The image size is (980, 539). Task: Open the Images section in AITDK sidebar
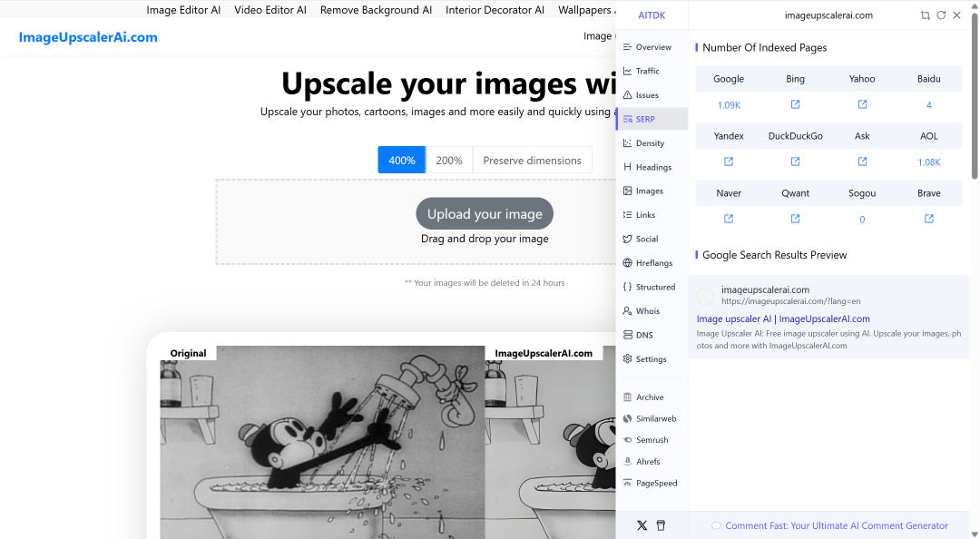(652, 191)
